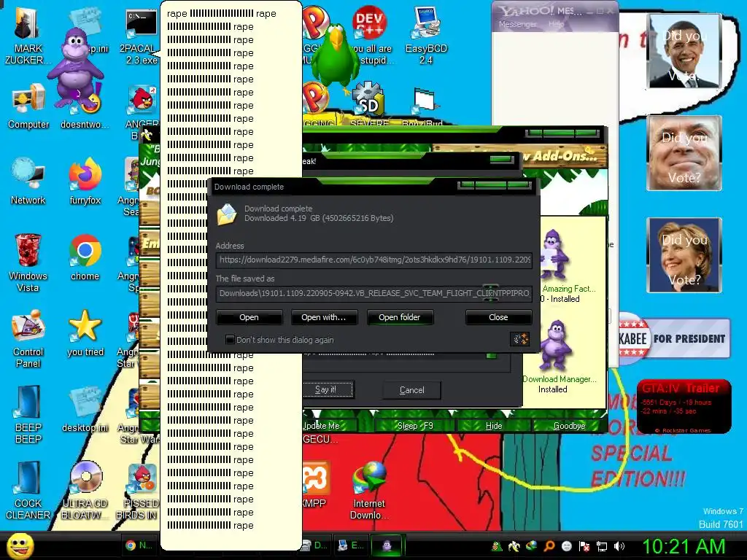
Task: Select the MARK ZUCKER... desktop icon
Action: [28, 36]
